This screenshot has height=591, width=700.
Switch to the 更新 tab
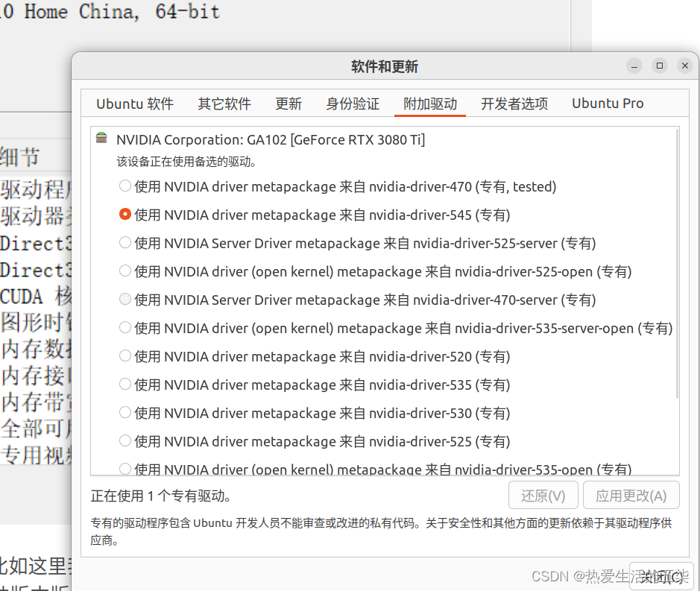pos(288,104)
